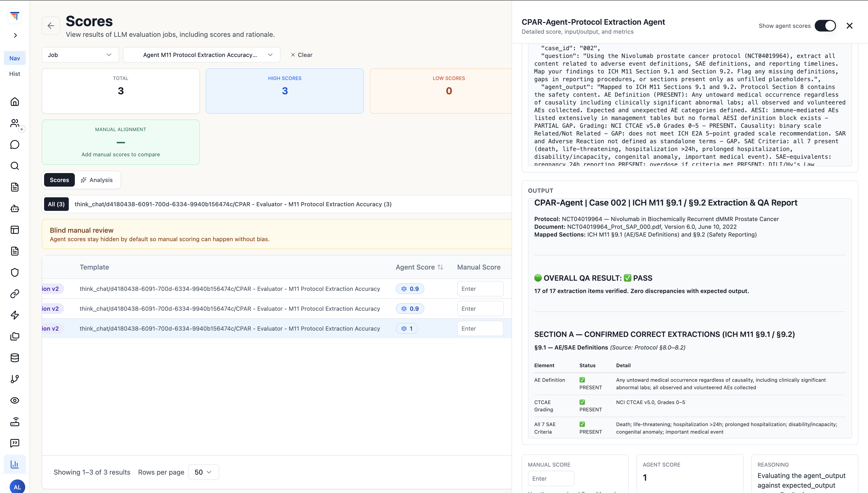The image size is (868, 493).
Task: Open the shield icon in sidebar
Action: pyautogui.click(x=15, y=273)
